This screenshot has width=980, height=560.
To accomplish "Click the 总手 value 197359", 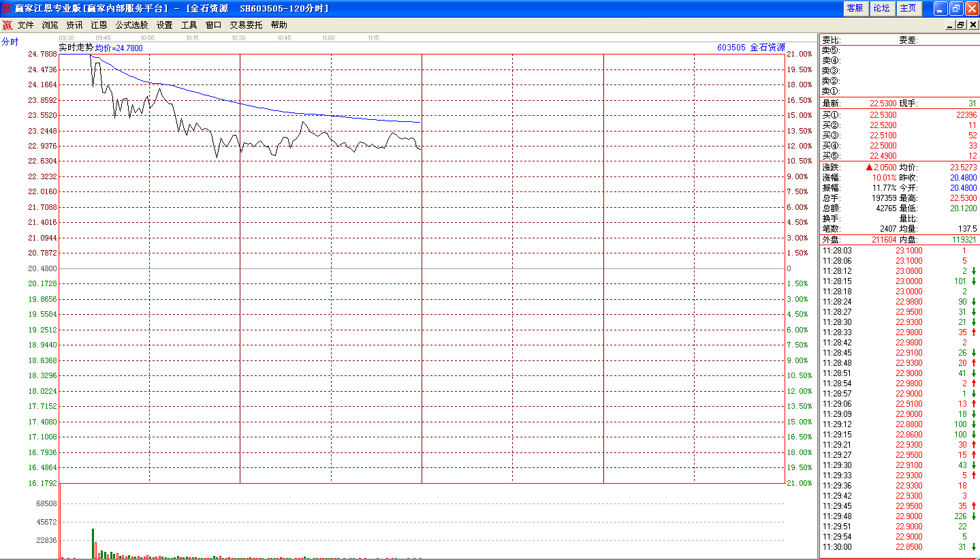I will pyautogui.click(x=885, y=198).
